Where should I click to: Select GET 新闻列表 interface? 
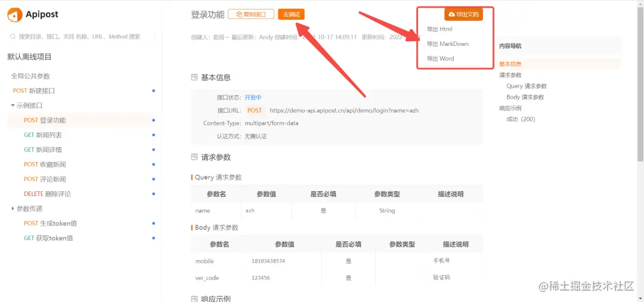pos(43,135)
